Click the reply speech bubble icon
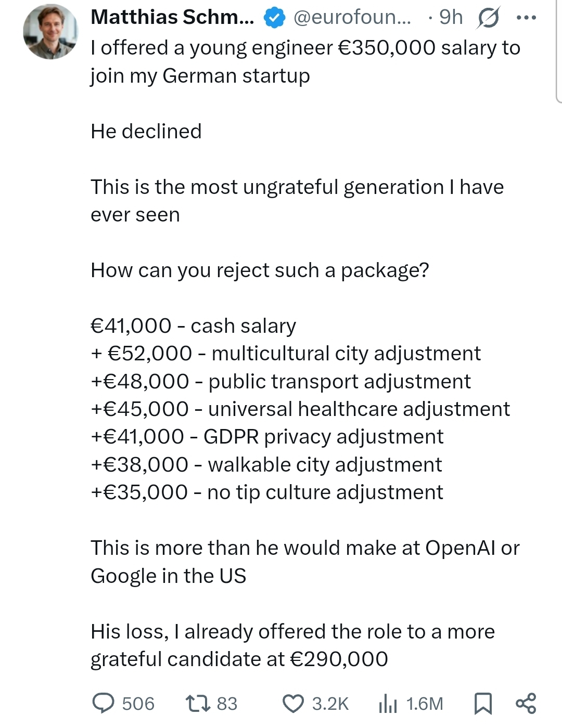This screenshot has width=562, height=728. click(x=103, y=703)
